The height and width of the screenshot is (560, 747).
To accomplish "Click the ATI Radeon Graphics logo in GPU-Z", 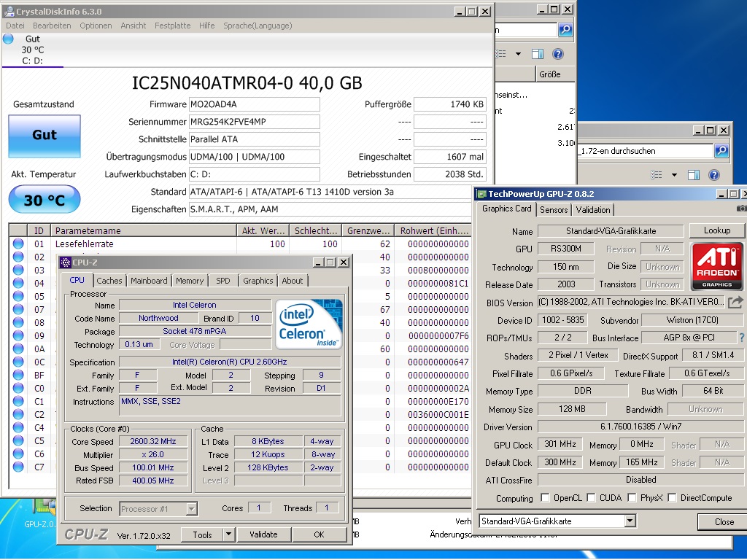I will point(717,266).
